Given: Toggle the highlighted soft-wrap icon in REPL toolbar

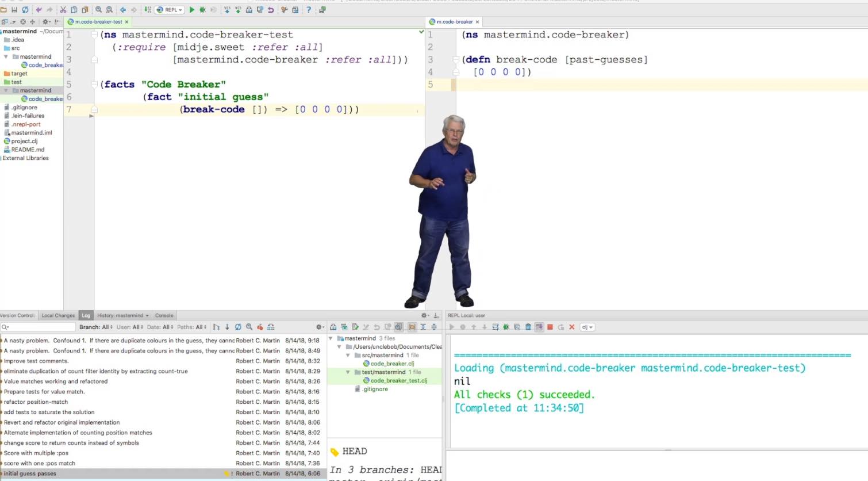Looking at the screenshot, I should [x=539, y=327].
